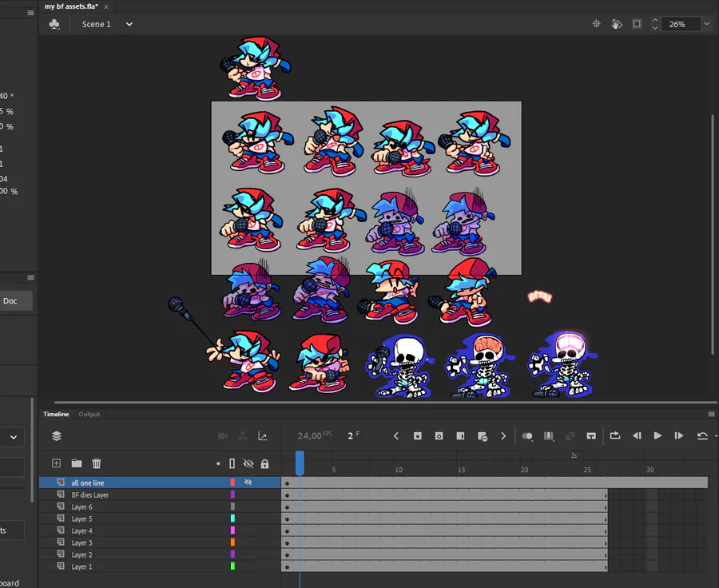Image resolution: width=719 pixels, height=588 pixels.
Task: Click the layer depth graph icon
Action: 263,435
